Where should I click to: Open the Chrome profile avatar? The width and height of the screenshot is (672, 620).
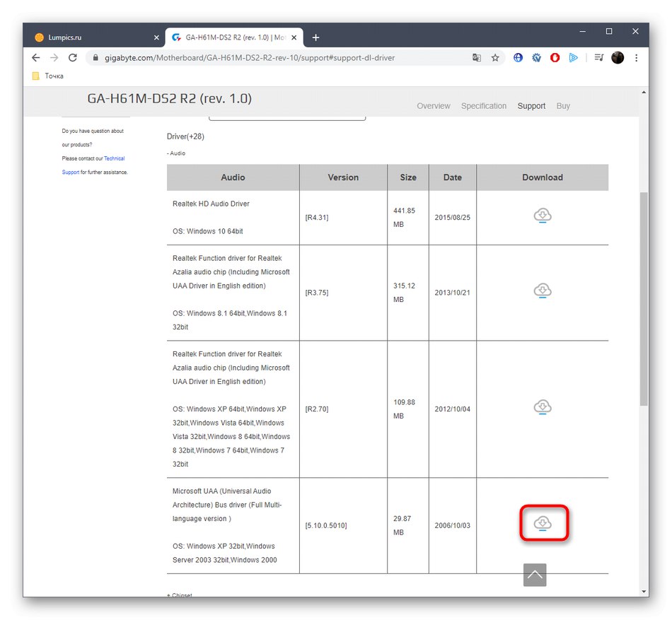tap(618, 57)
